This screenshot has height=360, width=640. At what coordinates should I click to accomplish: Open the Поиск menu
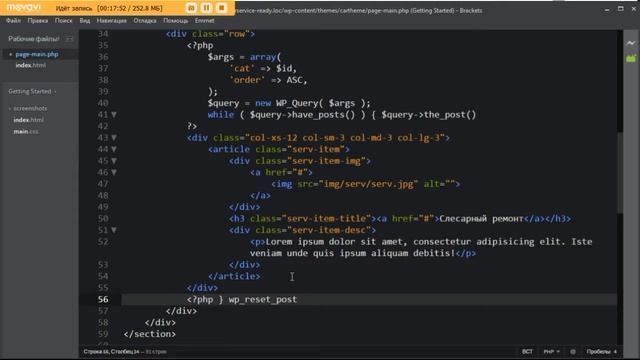click(x=63, y=20)
